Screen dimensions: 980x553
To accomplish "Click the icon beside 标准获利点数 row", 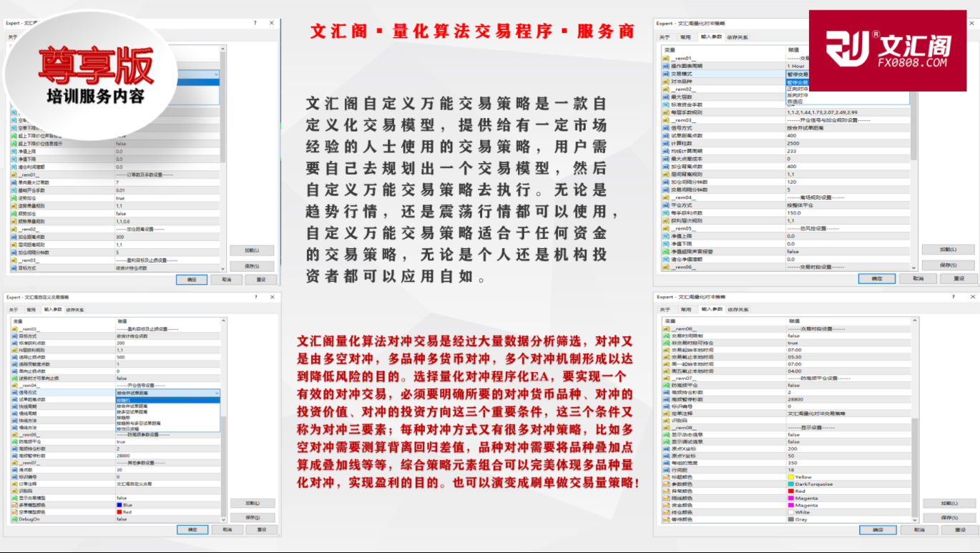I will (14, 343).
